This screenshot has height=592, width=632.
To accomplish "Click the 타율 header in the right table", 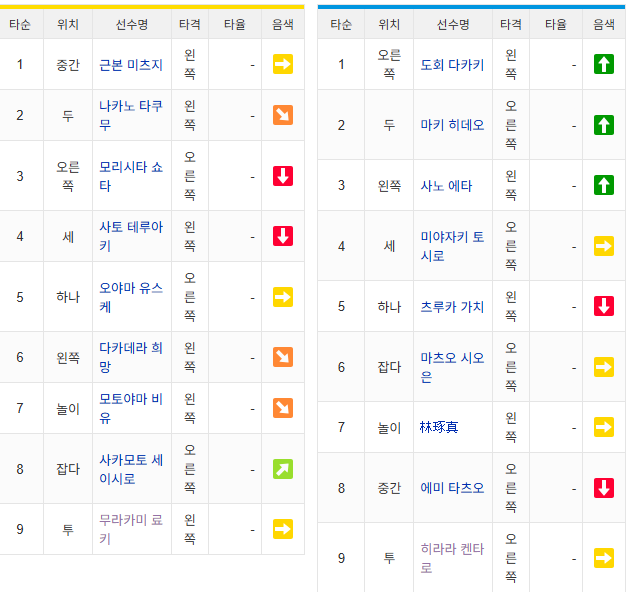I will click(556, 25).
